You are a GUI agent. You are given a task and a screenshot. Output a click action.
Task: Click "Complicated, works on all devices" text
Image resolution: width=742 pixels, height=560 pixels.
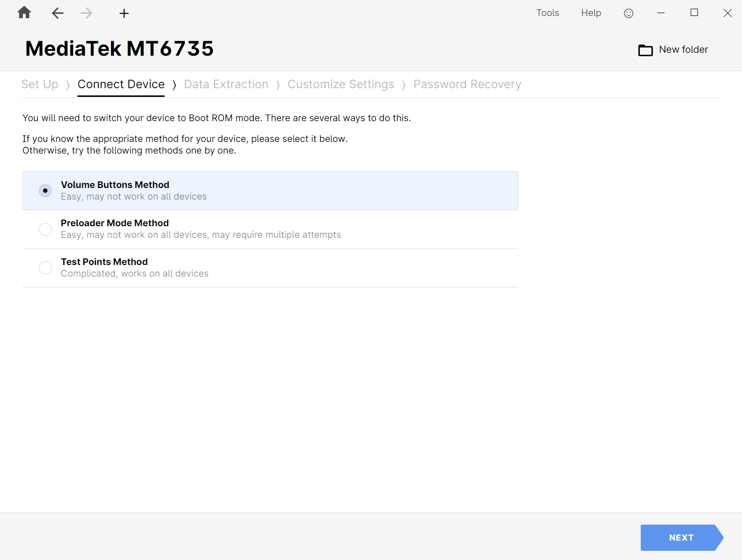[135, 274]
